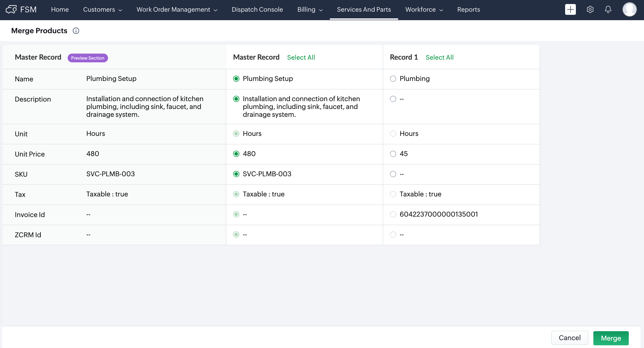Expand the Billing dropdown menu
Screen dimensions: 644x348
coord(310,9)
